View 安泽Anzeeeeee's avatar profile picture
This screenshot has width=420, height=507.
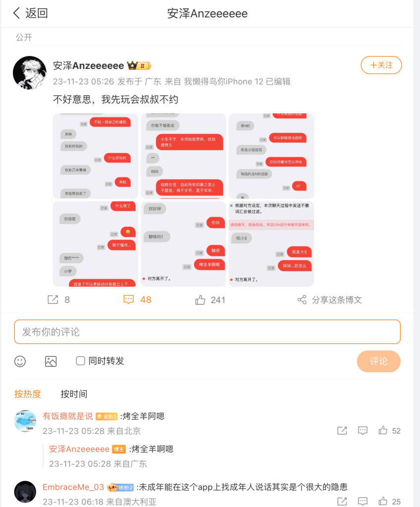point(29,73)
